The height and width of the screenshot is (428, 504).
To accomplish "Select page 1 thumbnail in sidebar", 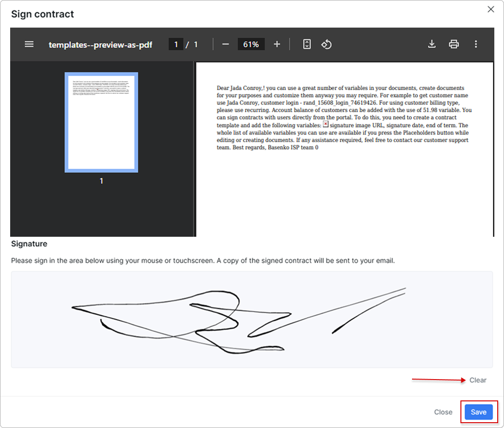I will [x=101, y=122].
